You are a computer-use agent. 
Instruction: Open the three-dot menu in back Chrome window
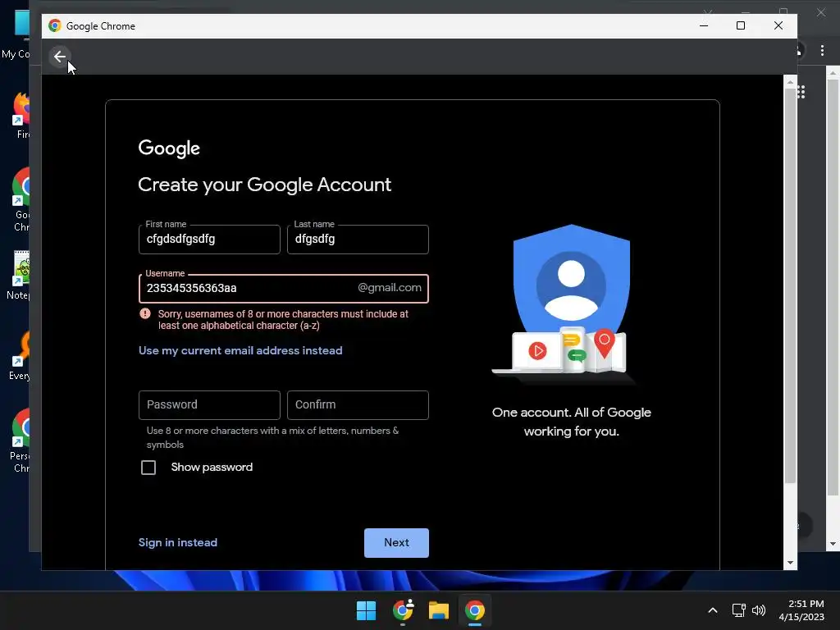tap(822, 50)
